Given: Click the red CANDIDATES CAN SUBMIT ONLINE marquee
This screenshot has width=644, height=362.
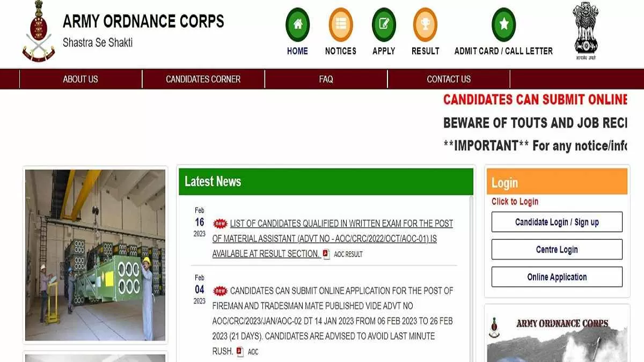Looking at the screenshot, I should coord(535,99).
